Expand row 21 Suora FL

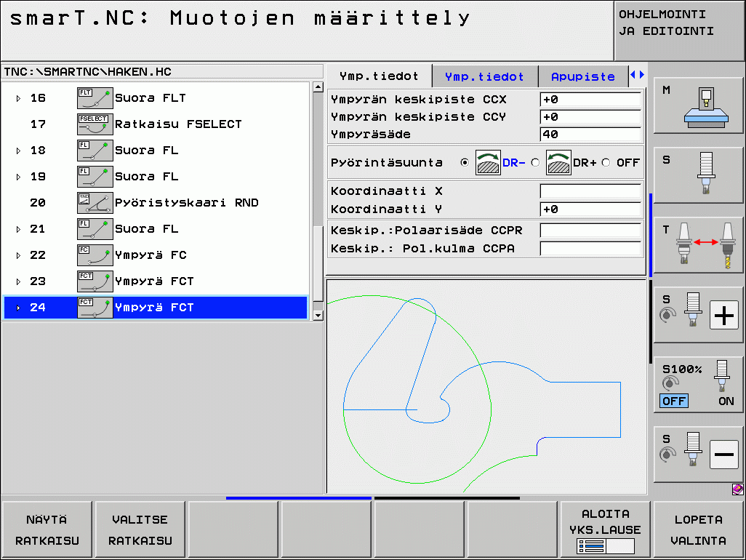pyautogui.click(x=18, y=229)
